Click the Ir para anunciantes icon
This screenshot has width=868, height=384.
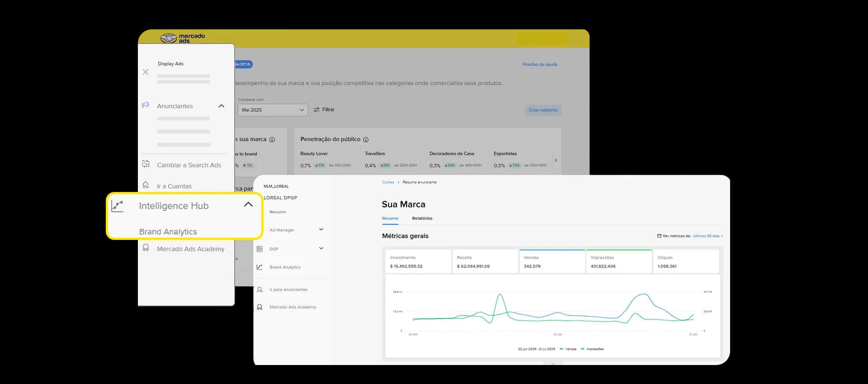coord(259,290)
